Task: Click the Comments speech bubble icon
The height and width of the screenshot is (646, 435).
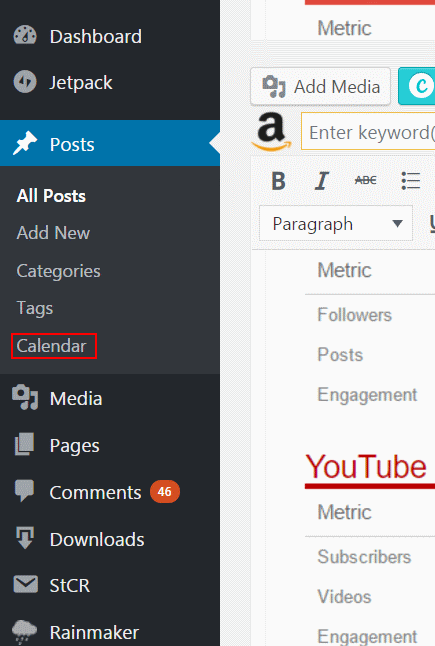Action: click(24, 491)
